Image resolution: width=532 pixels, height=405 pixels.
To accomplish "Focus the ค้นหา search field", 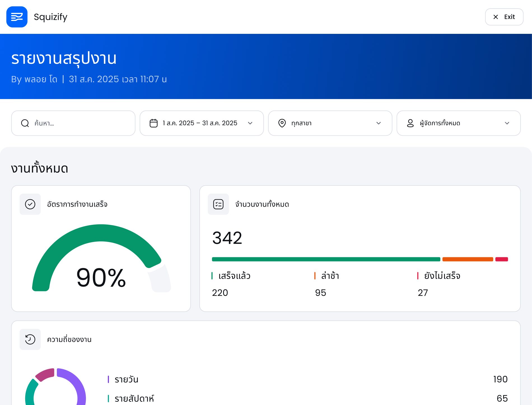I will click(x=81, y=123).
